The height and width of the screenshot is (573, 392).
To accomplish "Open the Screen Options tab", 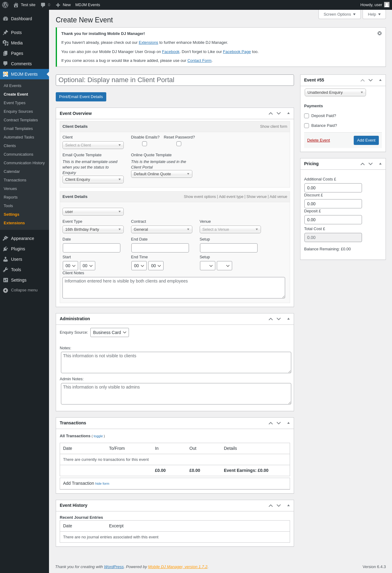I will point(339,14).
